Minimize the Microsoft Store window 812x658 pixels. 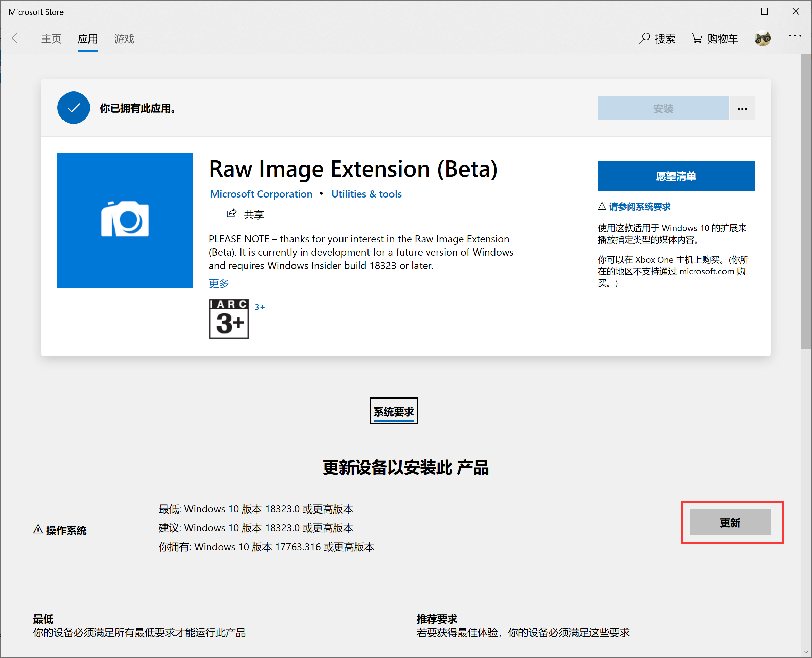pyautogui.click(x=734, y=11)
